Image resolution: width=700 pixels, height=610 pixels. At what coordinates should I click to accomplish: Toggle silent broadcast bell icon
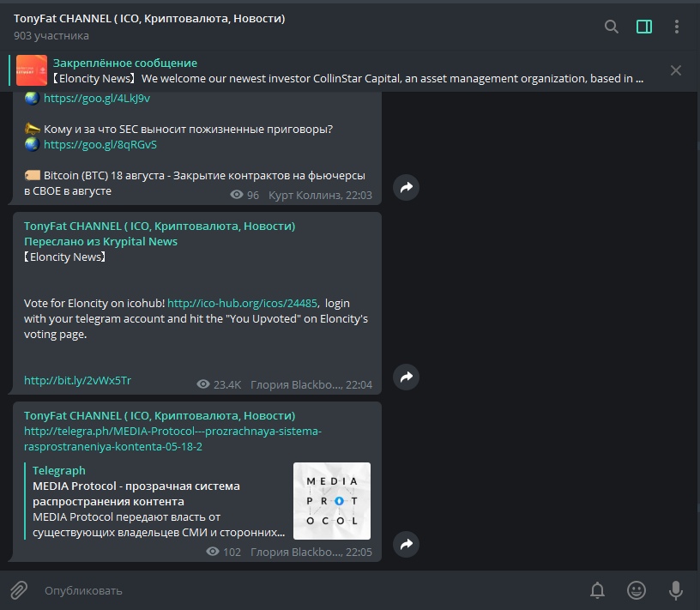[x=597, y=590]
